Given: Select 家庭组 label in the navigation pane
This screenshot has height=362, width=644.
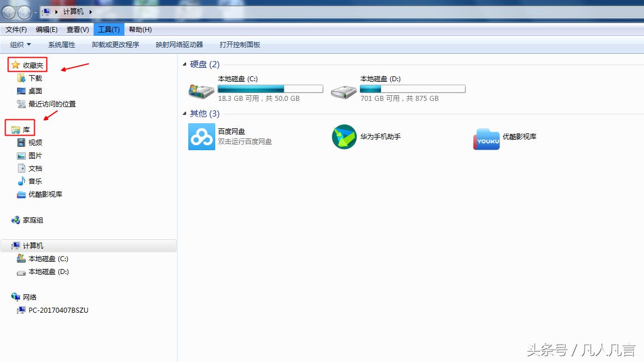Looking at the screenshot, I should click(33, 220).
